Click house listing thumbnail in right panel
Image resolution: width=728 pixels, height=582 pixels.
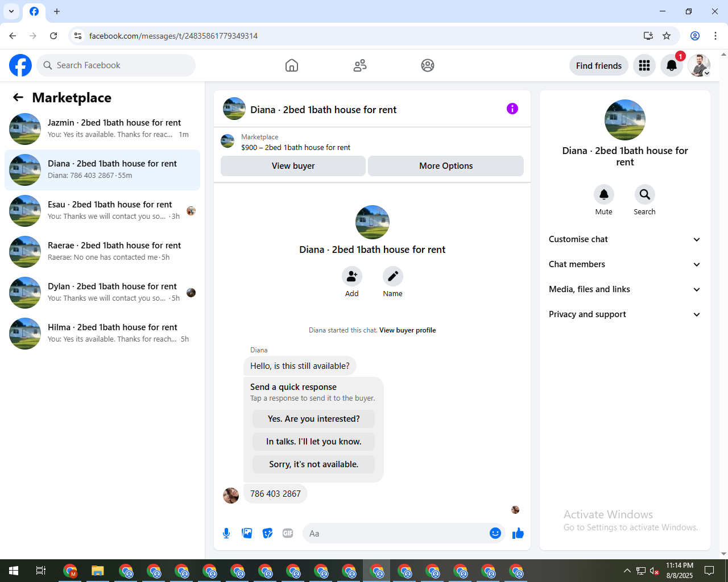pos(625,120)
